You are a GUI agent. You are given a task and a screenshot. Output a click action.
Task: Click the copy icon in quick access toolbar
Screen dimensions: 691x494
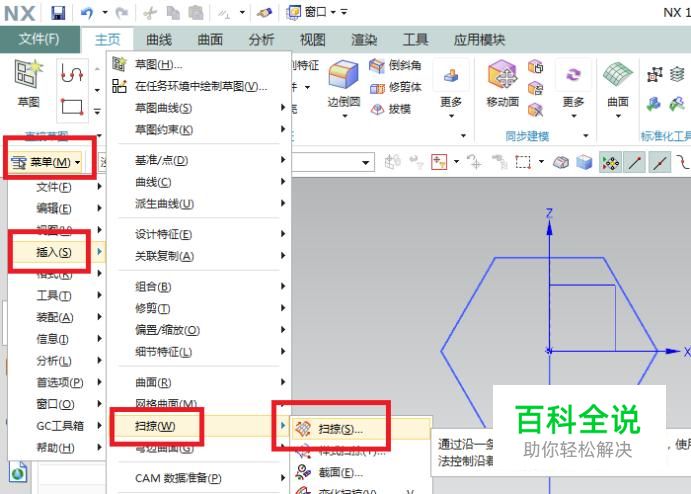[173, 13]
